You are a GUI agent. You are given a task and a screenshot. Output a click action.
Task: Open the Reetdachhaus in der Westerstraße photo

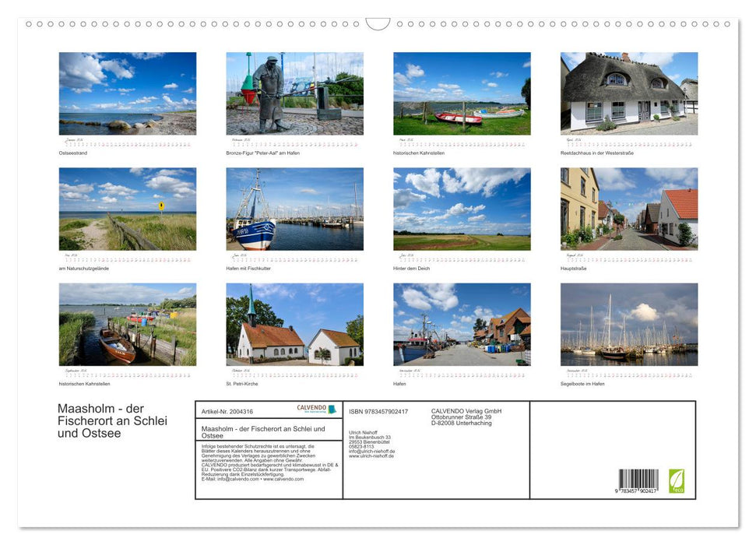point(629,93)
